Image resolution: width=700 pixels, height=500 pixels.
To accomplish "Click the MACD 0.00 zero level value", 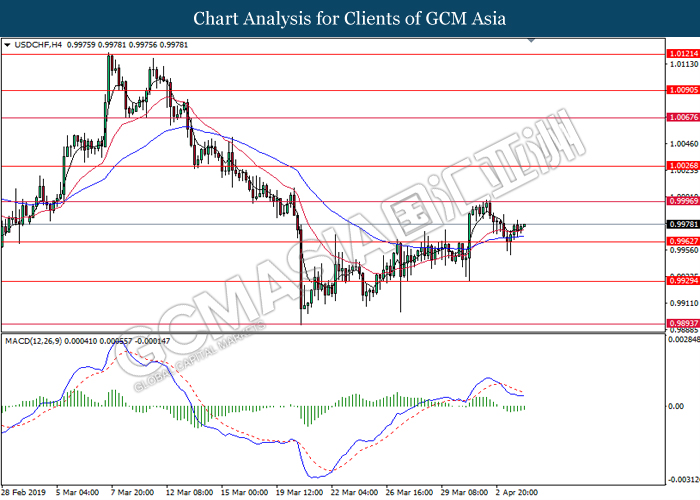I will point(676,406).
